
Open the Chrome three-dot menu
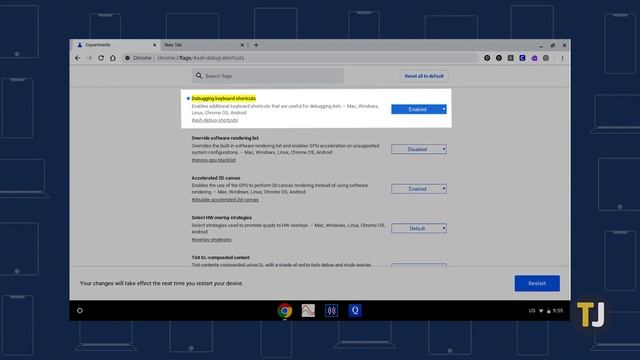(562, 58)
